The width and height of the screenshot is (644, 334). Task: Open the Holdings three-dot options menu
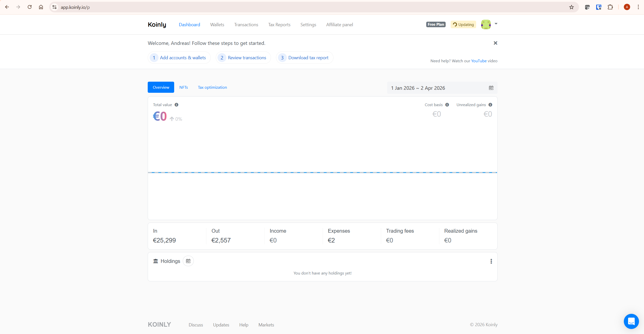[491, 261]
